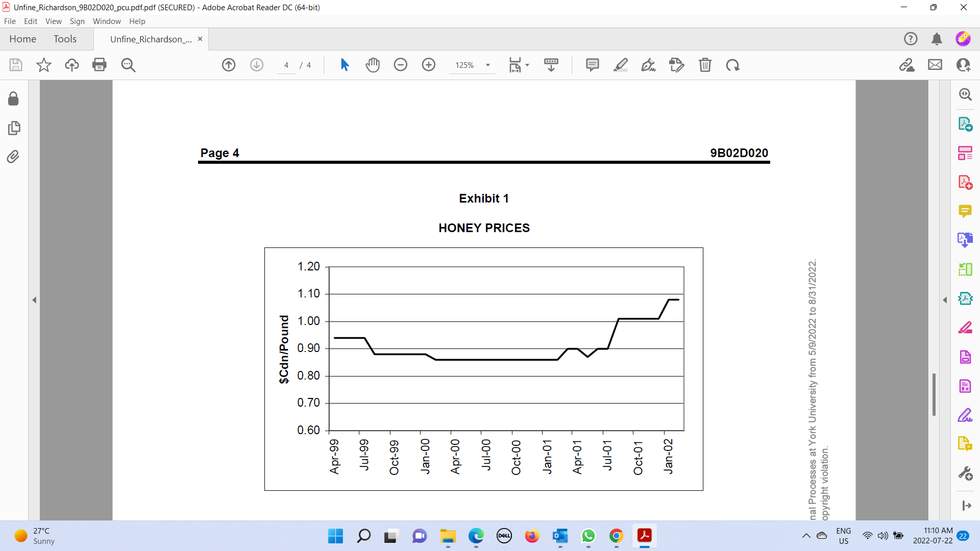Toggle the left navigation pane arrow
The width and height of the screenshot is (980, 551).
[x=34, y=300]
